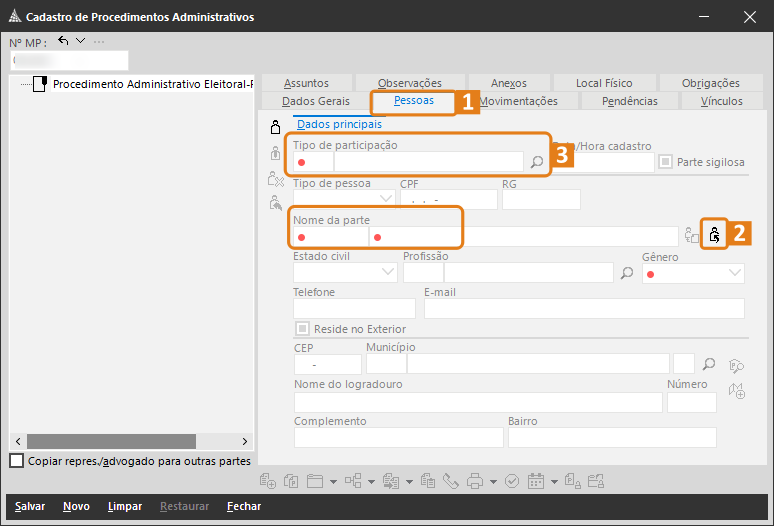The image size is (774, 526).
Task: Open Profissão search magnifier
Action: coord(626,273)
